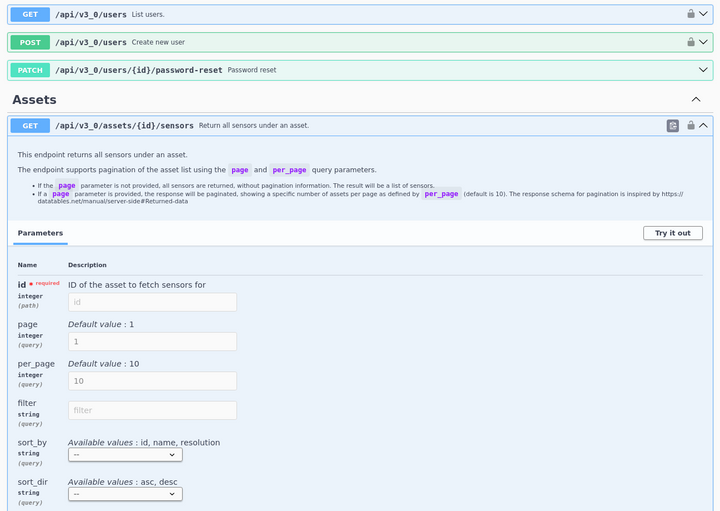Viewport: 720px width, 511px height.
Task: Collapse the Assets section
Action: tap(696, 100)
